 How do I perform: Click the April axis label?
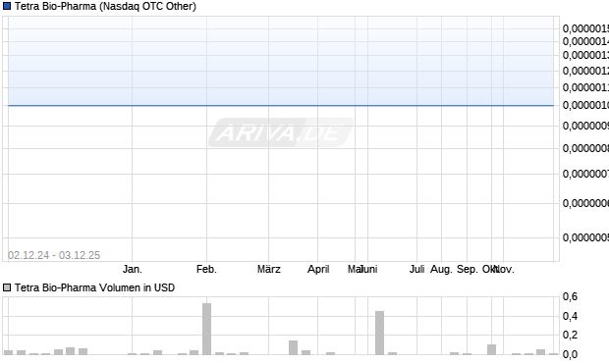(318, 269)
